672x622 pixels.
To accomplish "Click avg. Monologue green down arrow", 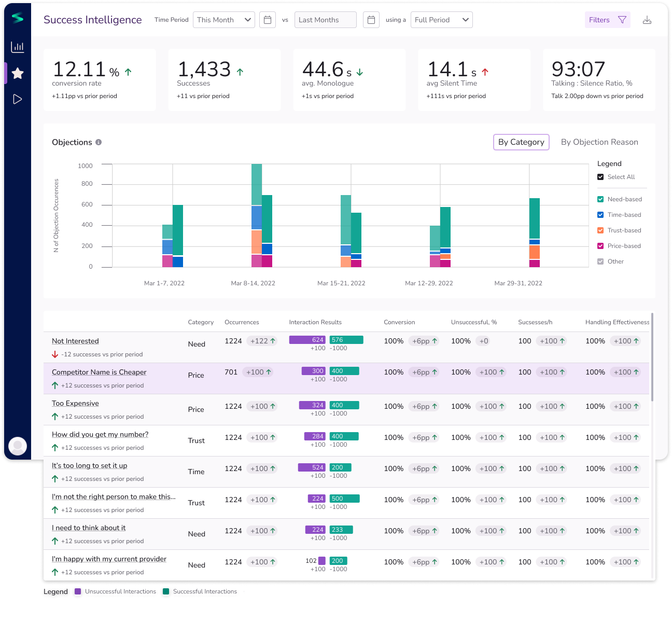I will point(360,72).
